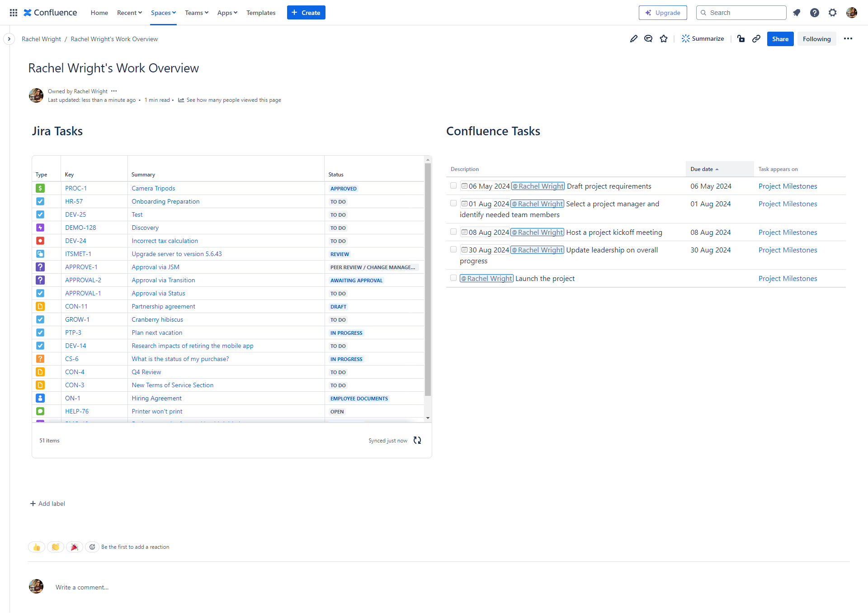Mark Host a project kickoff meeting complete
This screenshot has height=613, width=868.
pos(453,232)
